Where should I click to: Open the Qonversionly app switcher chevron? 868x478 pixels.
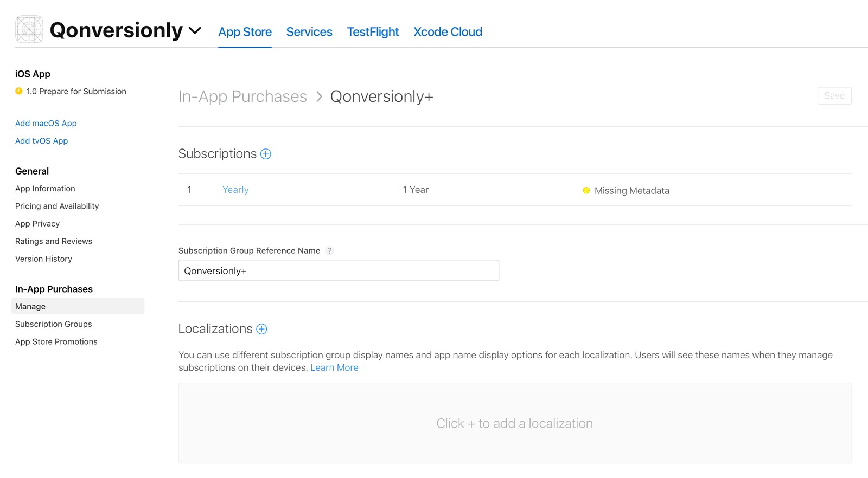(x=195, y=30)
